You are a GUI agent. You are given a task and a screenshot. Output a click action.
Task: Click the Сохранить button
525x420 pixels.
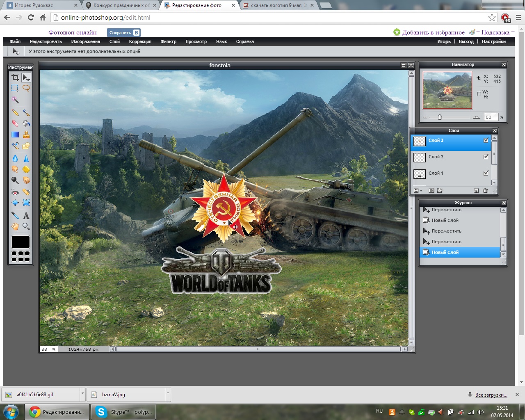(x=124, y=33)
